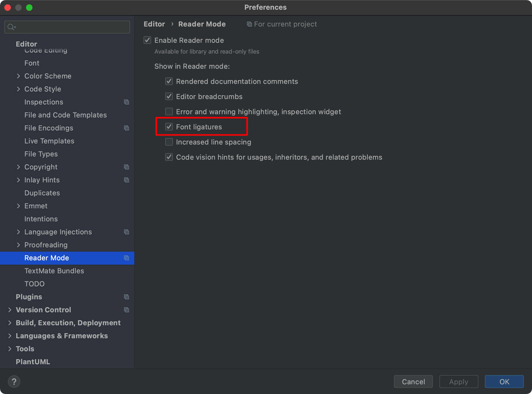Select the File Types menu item

tap(41, 153)
